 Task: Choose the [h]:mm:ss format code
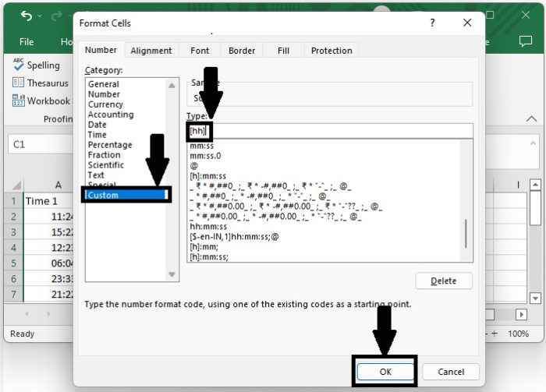click(x=208, y=176)
